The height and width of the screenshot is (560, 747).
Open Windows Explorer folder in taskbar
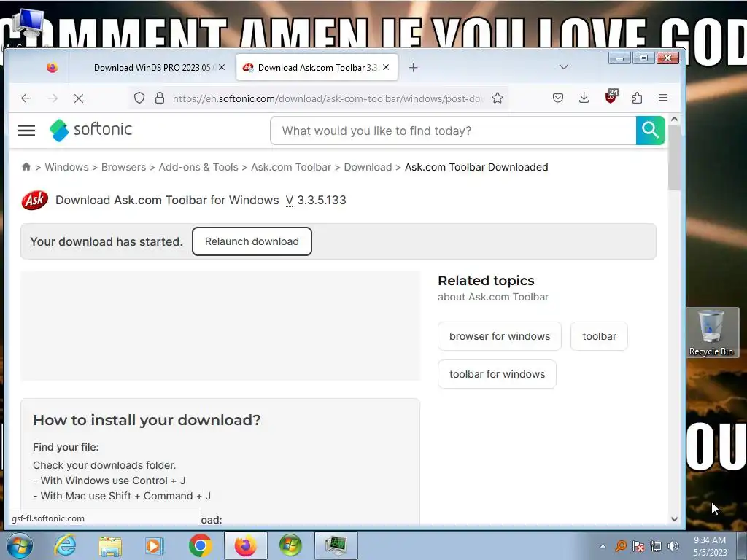110,545
